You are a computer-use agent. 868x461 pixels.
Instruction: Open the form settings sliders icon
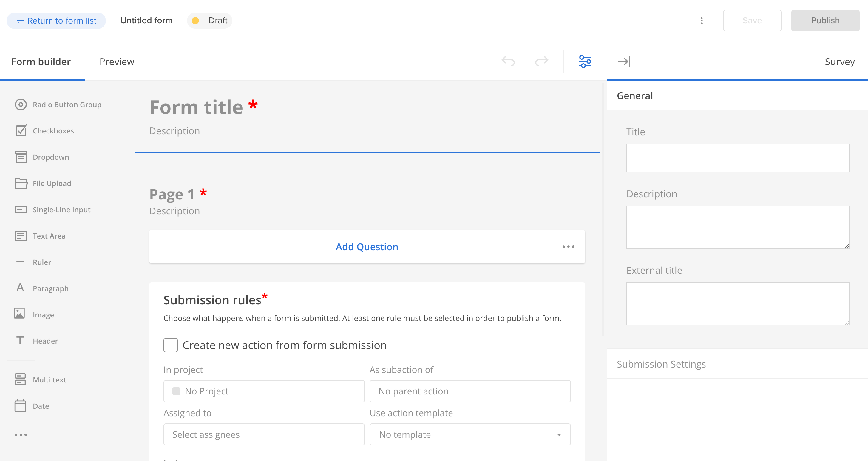(585, 62)
